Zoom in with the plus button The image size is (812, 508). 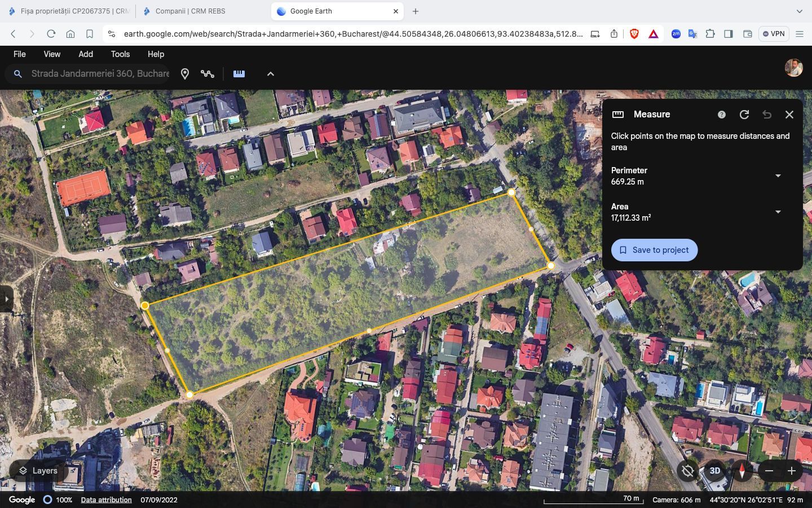pos(792,471)
